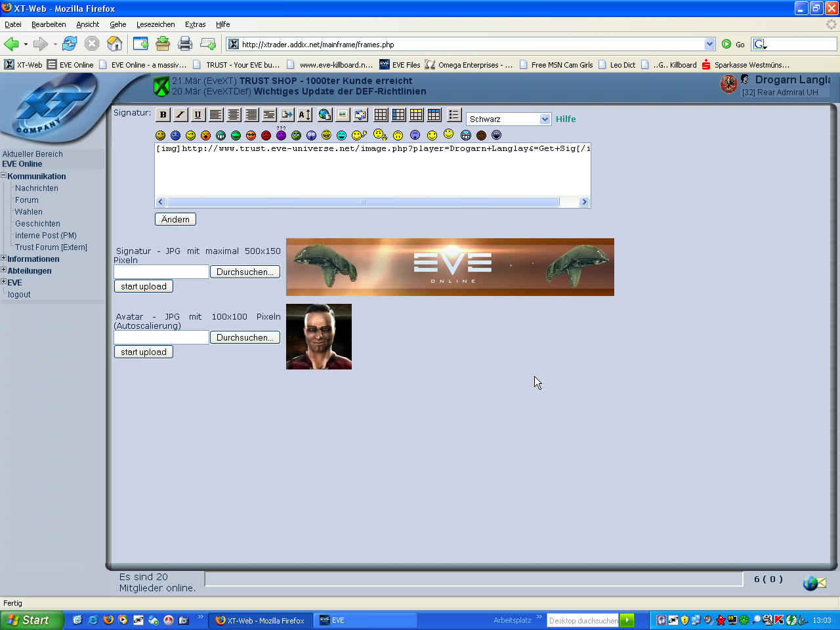Open the Datei menu
This screenshot has height=630, width=840.
[13, 24]
